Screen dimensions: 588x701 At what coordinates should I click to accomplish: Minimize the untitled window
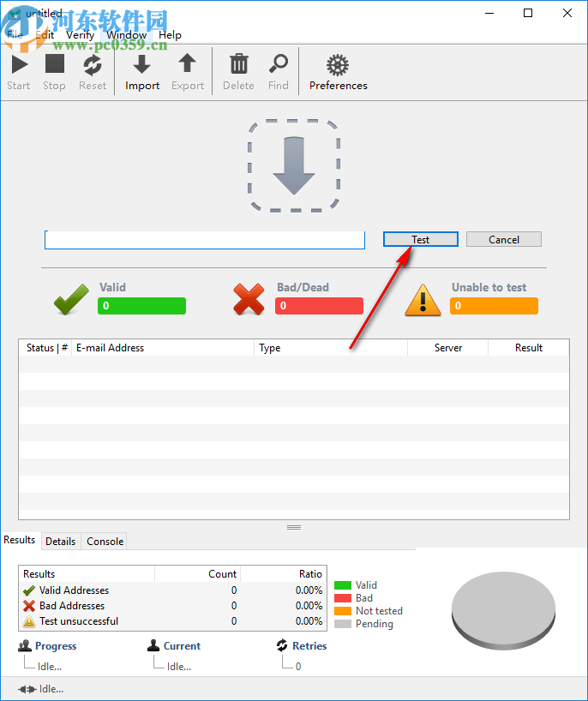[x=489, y=13]
